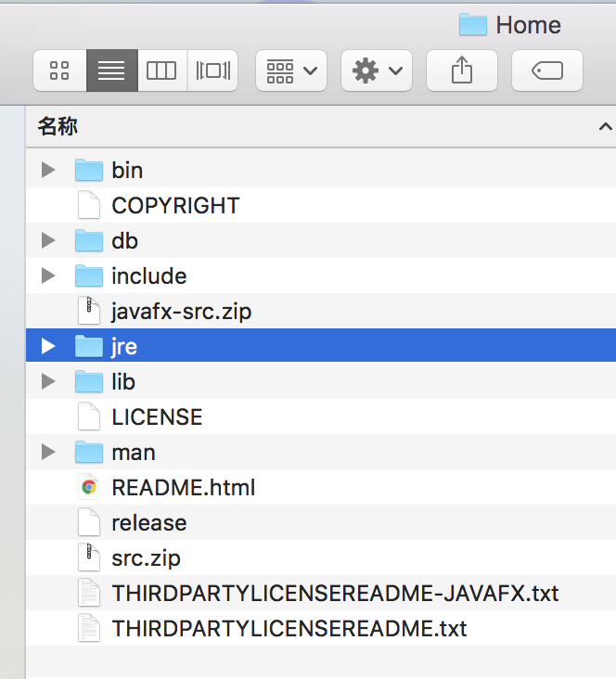Click the db folder icon
616x679 pixels.
click(89, 240)
